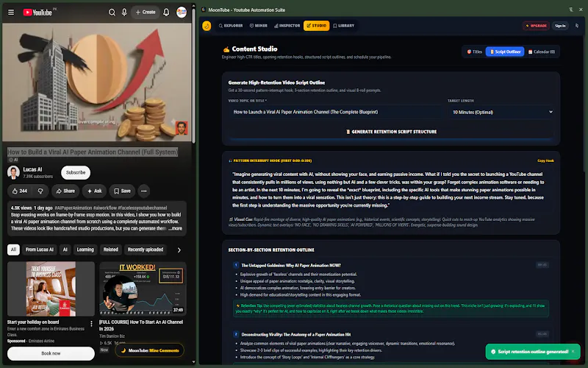Open the YouTube account avatar menu
This screenshot has height=368, width=588.
(182, 13)
